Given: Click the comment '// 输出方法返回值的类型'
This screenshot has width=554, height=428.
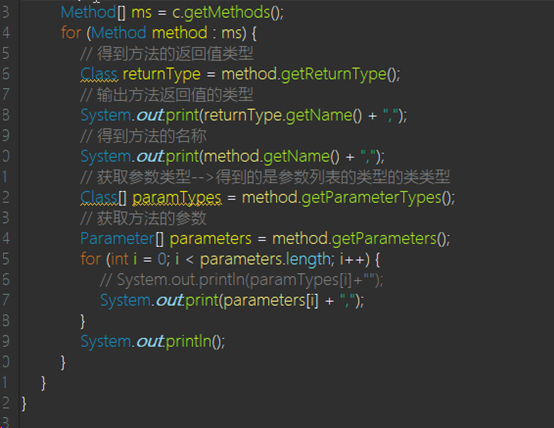Looking at the screenshot, I should (167, 95).
